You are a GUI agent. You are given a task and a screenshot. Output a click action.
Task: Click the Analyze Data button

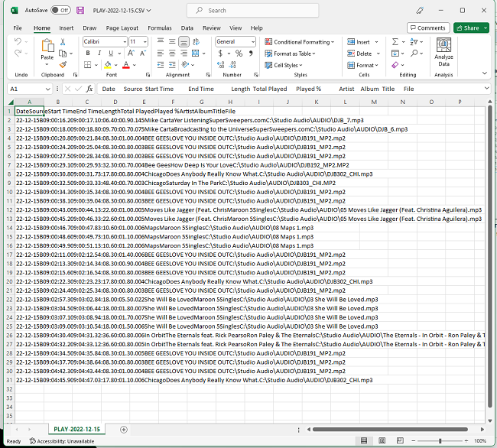(x=443, y=52)
